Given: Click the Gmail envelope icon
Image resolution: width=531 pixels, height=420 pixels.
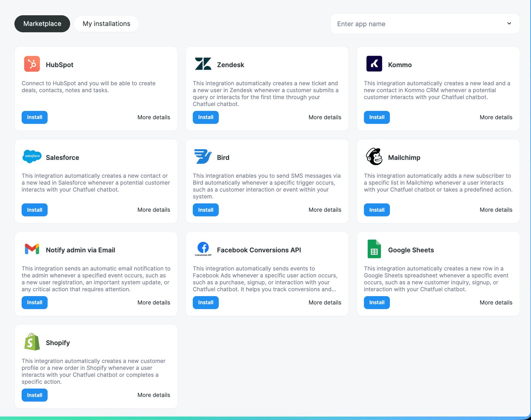Looking at the screenshot, I should 32,249.
